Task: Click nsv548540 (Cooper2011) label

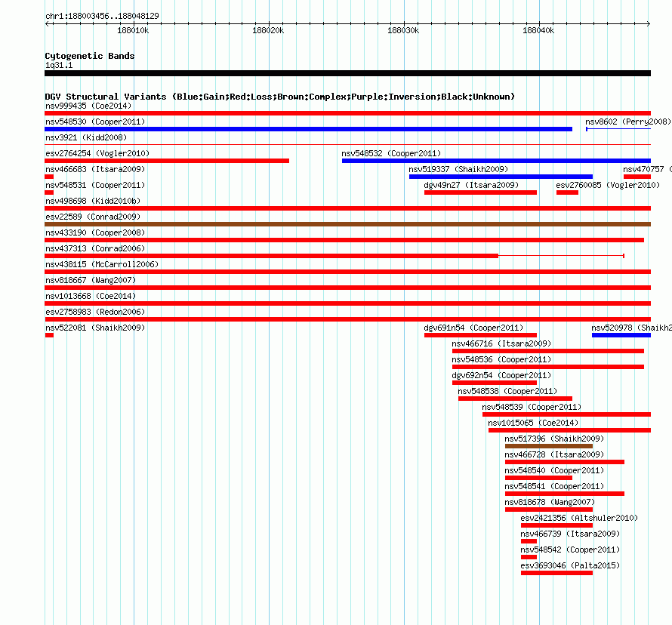Action: 554,470
